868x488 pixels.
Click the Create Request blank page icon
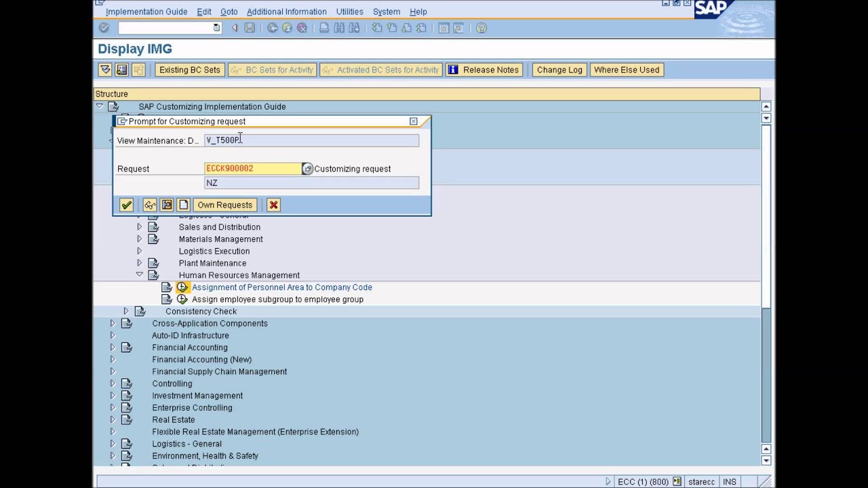183,205
